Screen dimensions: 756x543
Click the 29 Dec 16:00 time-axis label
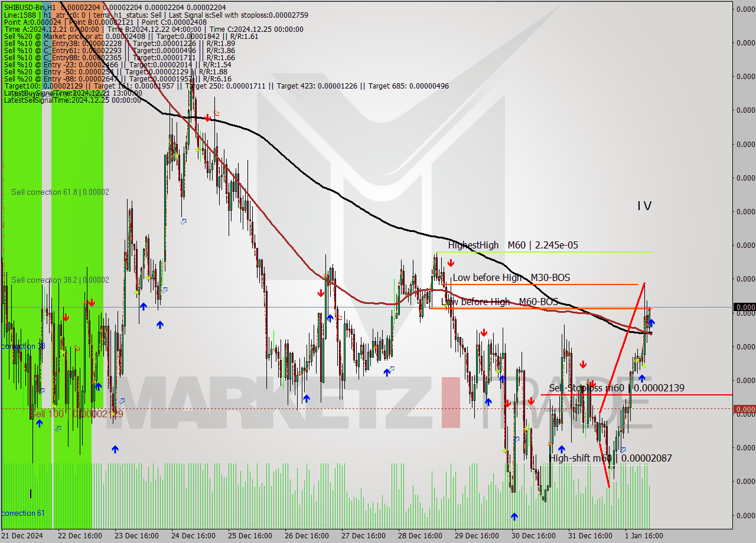[477, 536]
